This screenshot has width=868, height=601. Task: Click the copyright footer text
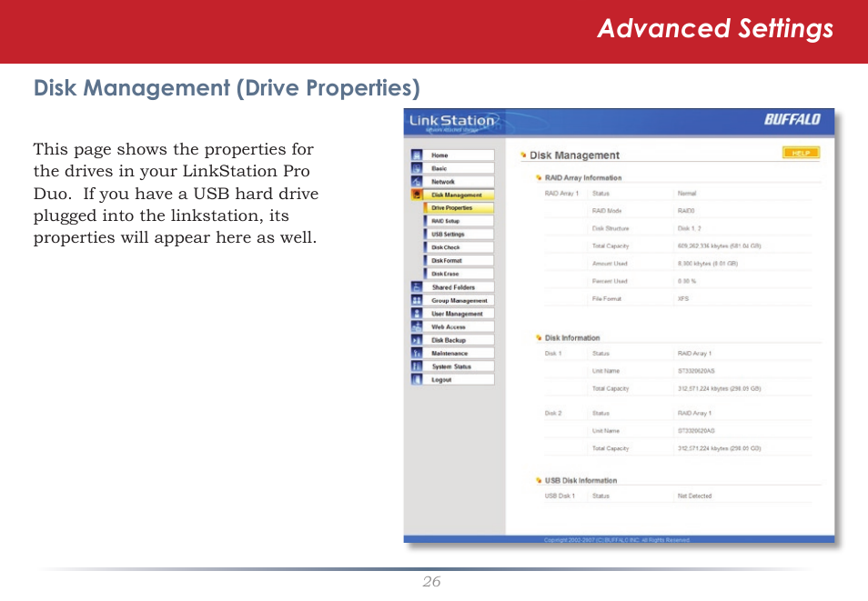617,540
